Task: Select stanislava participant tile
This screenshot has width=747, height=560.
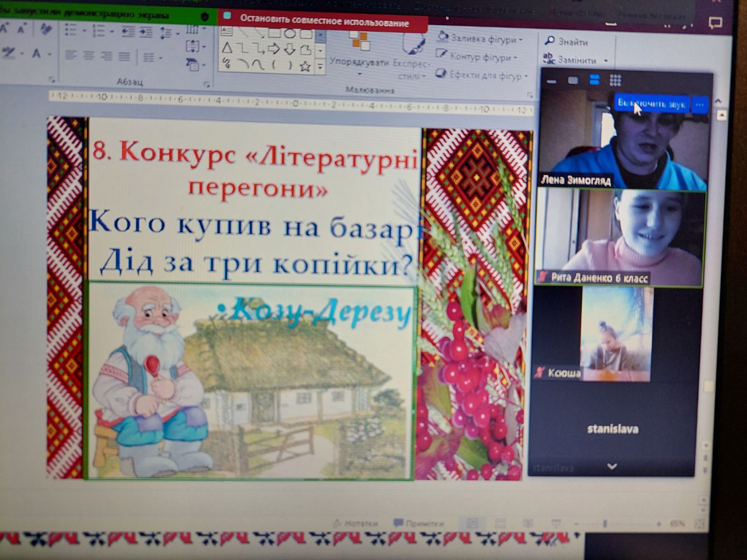Action: [613, 428]
